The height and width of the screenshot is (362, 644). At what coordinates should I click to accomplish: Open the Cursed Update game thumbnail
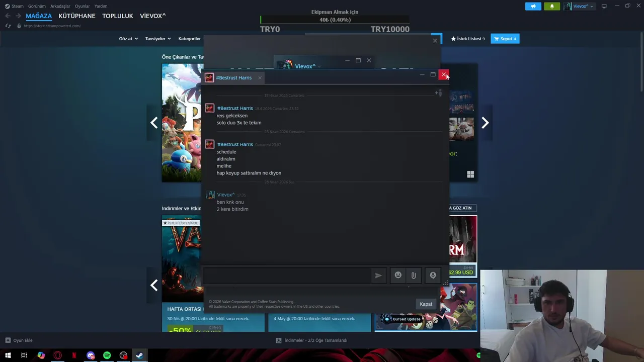tap(426, 307)
